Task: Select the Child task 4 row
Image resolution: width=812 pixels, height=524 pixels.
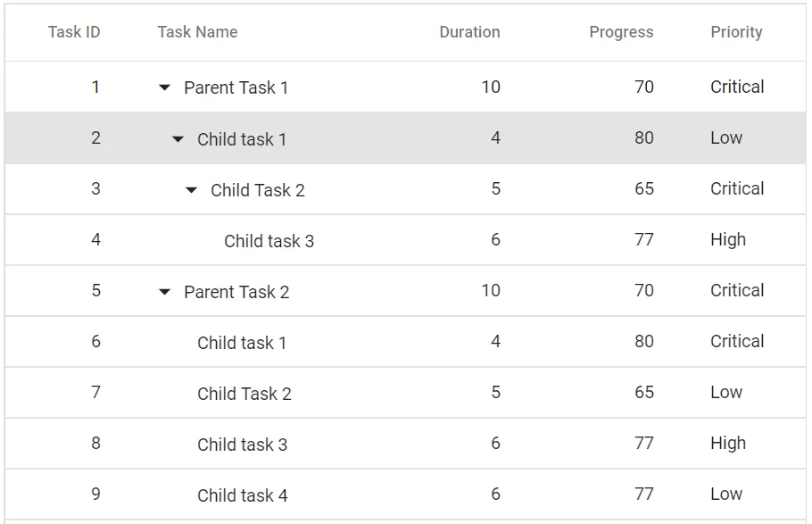Action: 242,495
